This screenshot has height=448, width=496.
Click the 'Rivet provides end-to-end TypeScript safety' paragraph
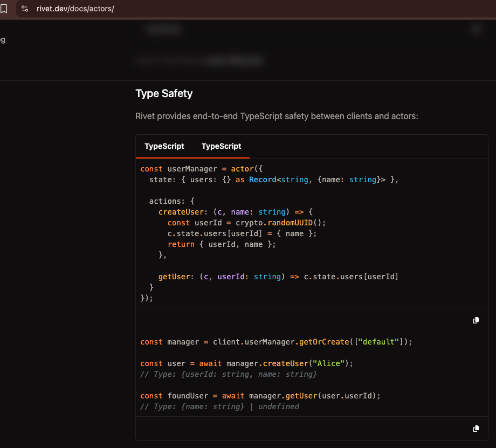pos(277,116)
